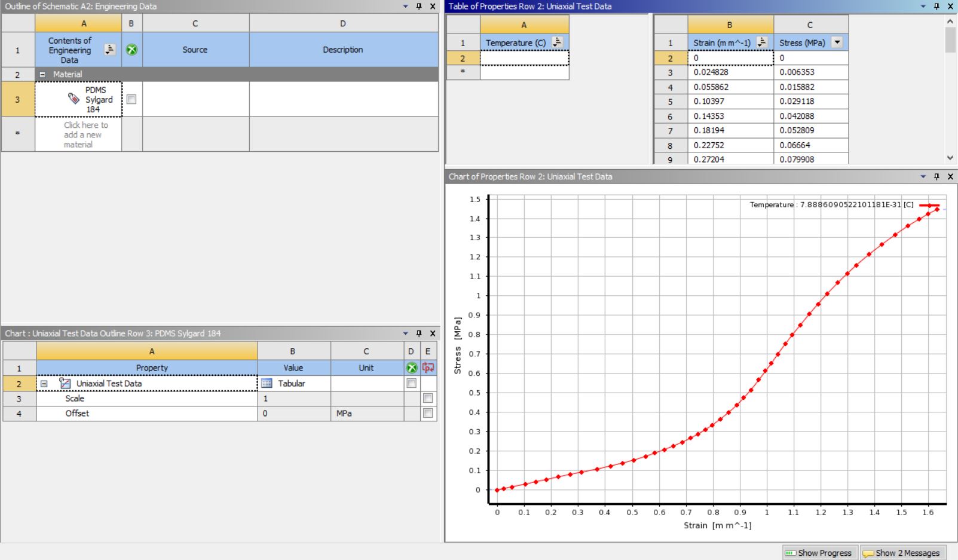958x560 pixels.
Task: Select stress cell 0.029118
Action: coord(811,102)
